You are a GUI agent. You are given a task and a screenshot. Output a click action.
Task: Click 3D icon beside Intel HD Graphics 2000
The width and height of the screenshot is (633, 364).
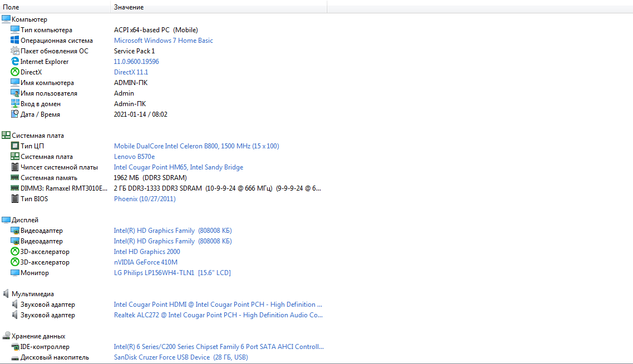[15, 251]
